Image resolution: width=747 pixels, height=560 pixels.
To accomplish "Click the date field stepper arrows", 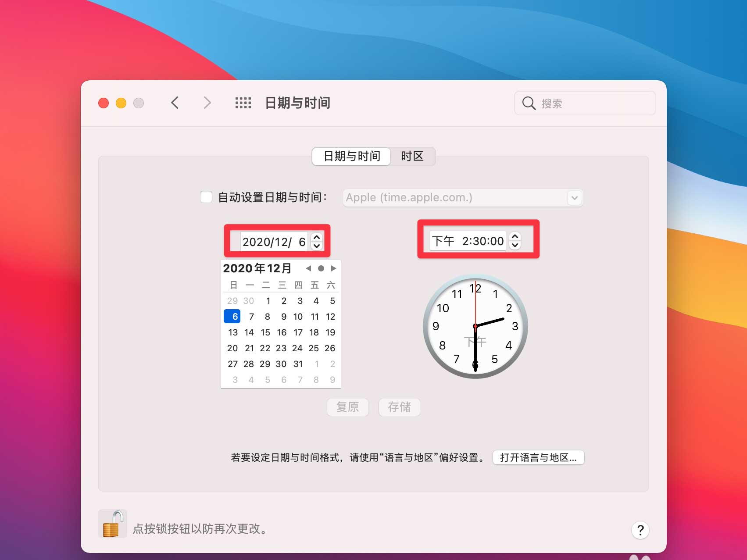I will pyautogui.click(x=317, y=241).
